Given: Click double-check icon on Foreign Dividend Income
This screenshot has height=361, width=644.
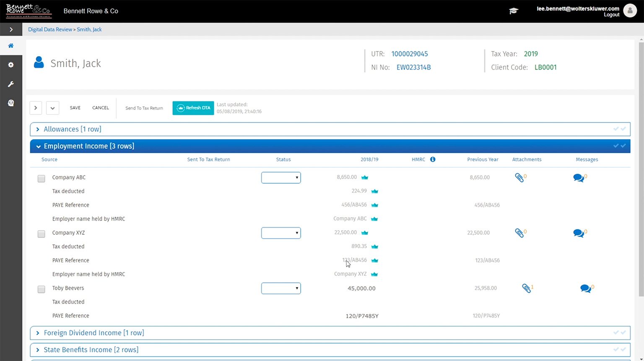Looking at the screenshot, I should tap(619, 332).
